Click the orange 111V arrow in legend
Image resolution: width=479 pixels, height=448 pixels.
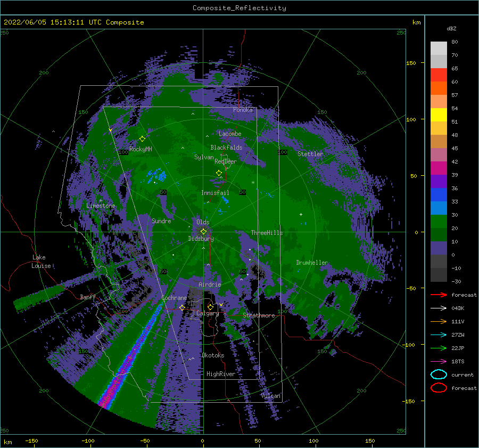[x=439, y=321]
